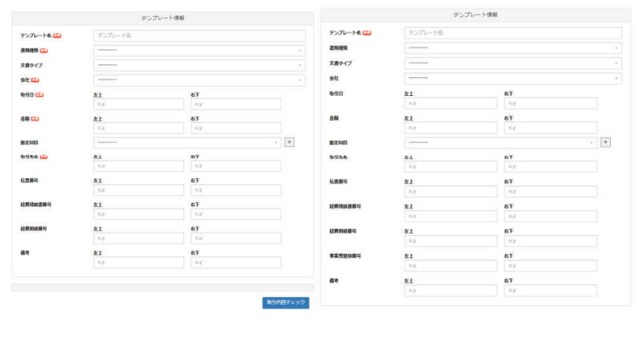Click 事業者登録番号 右下 field
The height and width of the screenshot is (337, 644).
coord(551,266)
